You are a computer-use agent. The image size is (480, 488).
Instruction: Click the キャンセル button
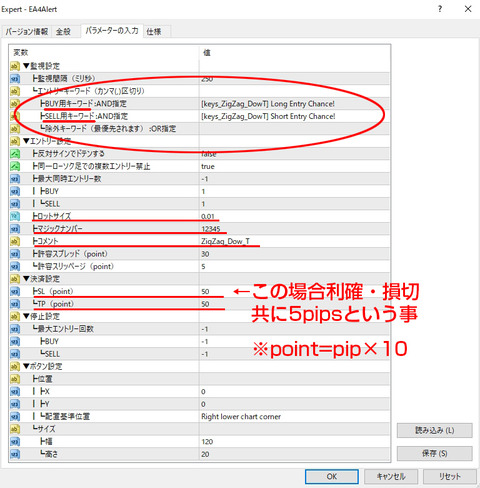pos(391,476)
